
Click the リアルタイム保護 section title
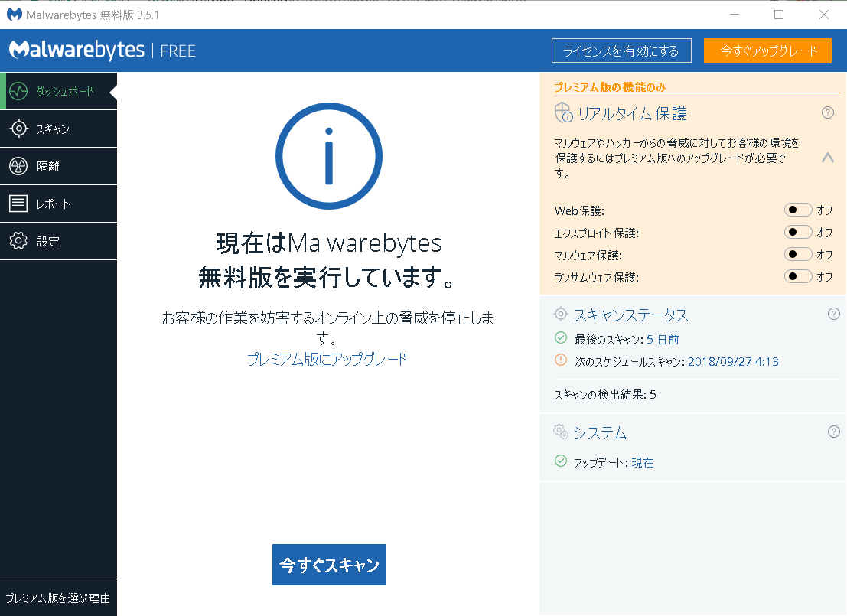pyautogui.click(x=632, y=113)
